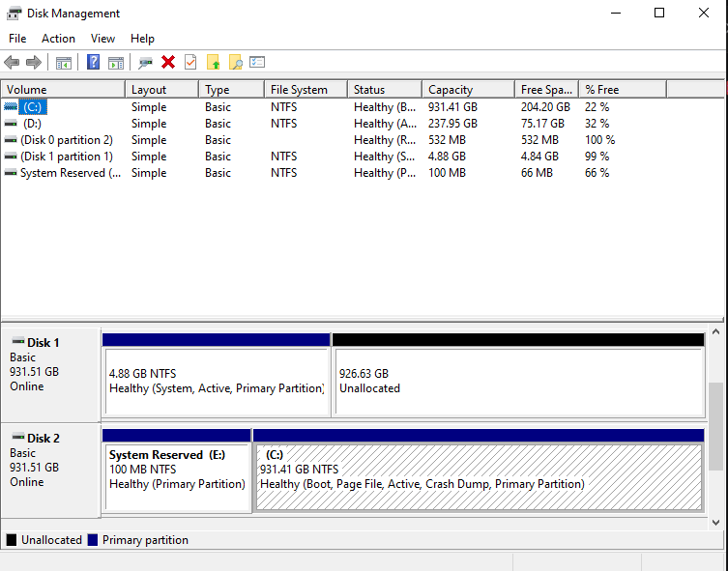This screenshot has width=728, height=571.
Task: Click the Back arrow toolbar icon
Action: (x=12, y=62)
